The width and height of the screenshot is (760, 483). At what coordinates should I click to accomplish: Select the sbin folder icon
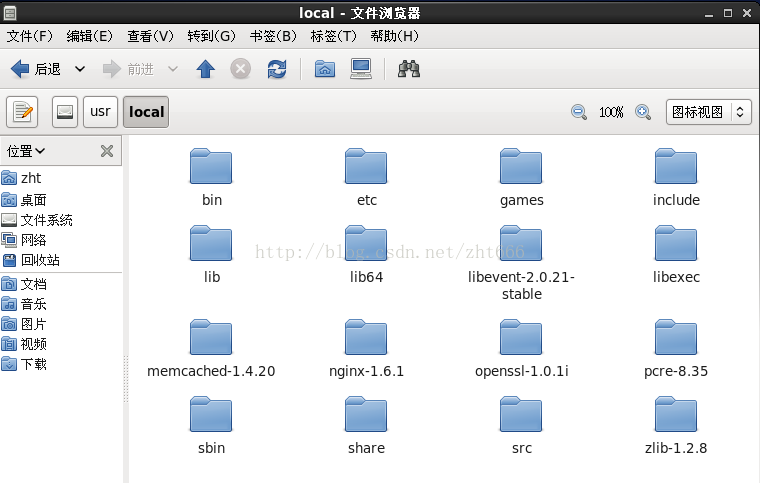[211, 414]
